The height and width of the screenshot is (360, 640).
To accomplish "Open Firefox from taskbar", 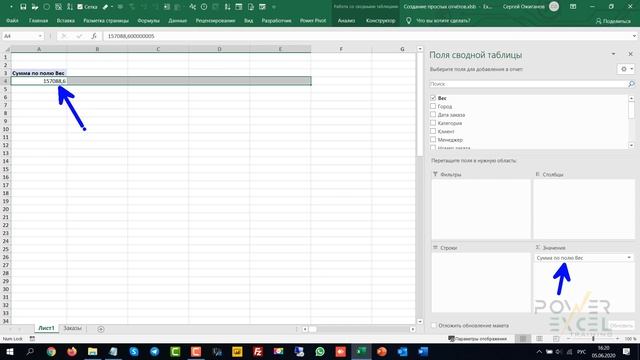I will [x=72, y=351].
